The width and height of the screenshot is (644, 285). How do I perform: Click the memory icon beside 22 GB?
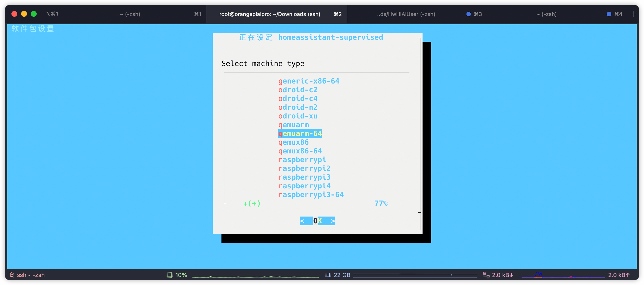[x=328, y=275]
